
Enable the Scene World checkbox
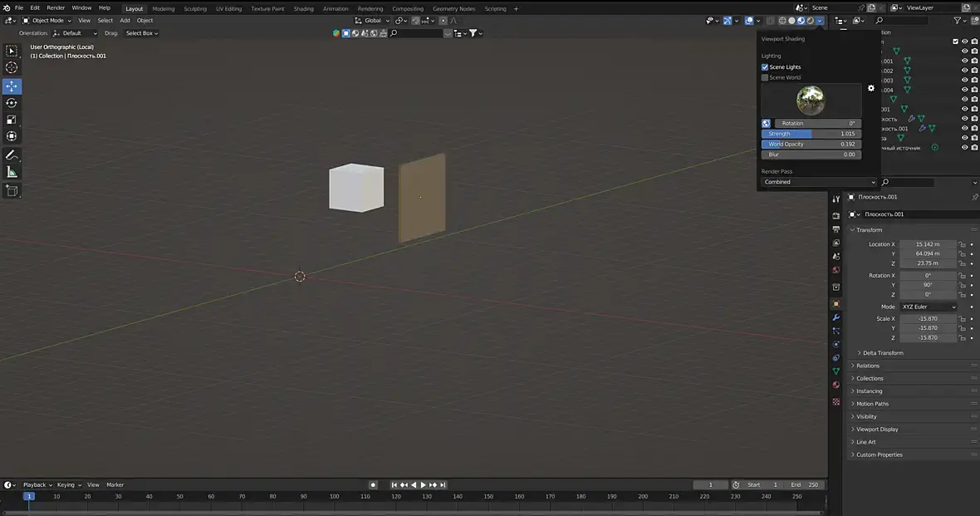[765, 77]
